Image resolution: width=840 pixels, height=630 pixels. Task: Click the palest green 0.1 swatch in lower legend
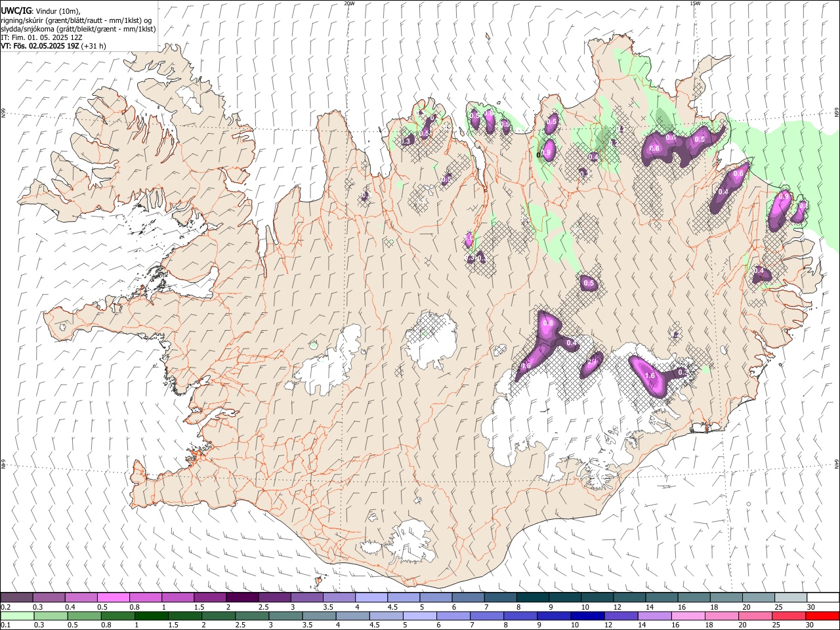coord(17,616)
